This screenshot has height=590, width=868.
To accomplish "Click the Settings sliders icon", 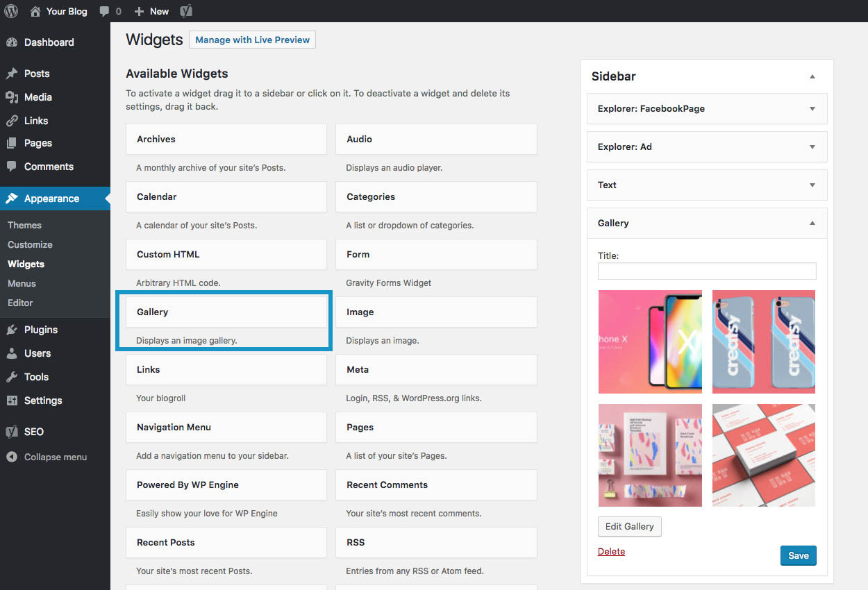I will tap(12, 401).
